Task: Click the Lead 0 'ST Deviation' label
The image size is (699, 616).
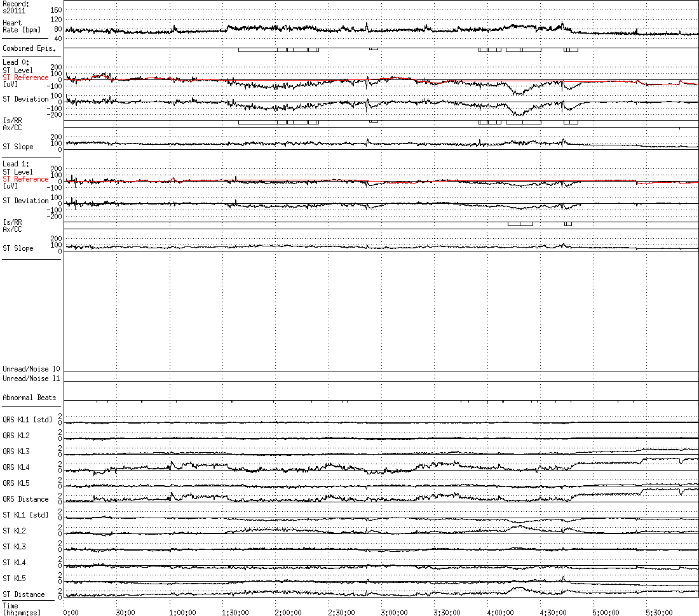Action: point(25,99)
